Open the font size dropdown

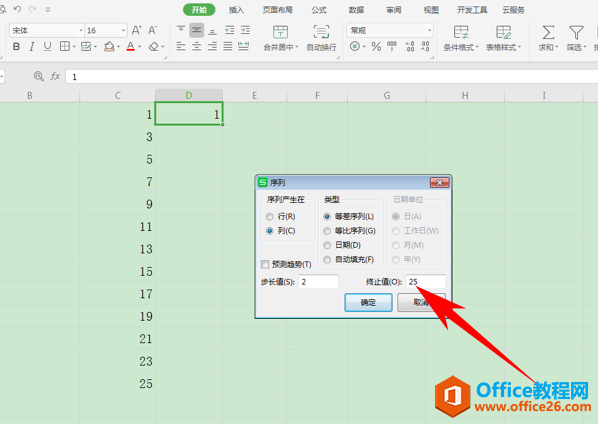pyautogui.click(x=123, y=30)
